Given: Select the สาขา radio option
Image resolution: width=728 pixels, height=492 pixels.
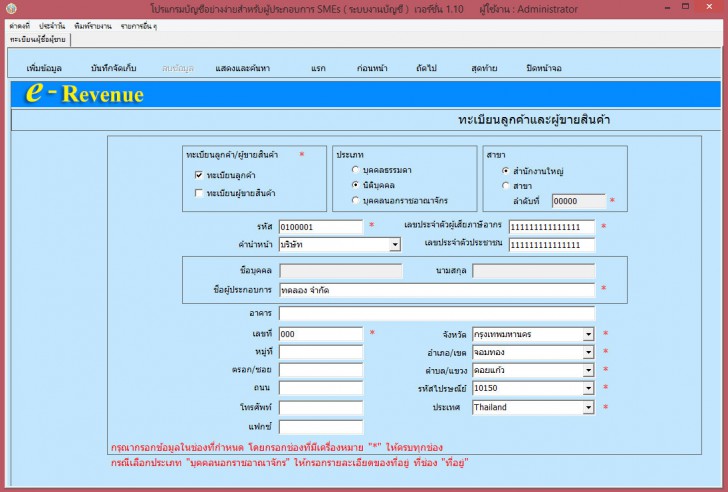Looking at the screenshot, I should click(x=506, y=186).
